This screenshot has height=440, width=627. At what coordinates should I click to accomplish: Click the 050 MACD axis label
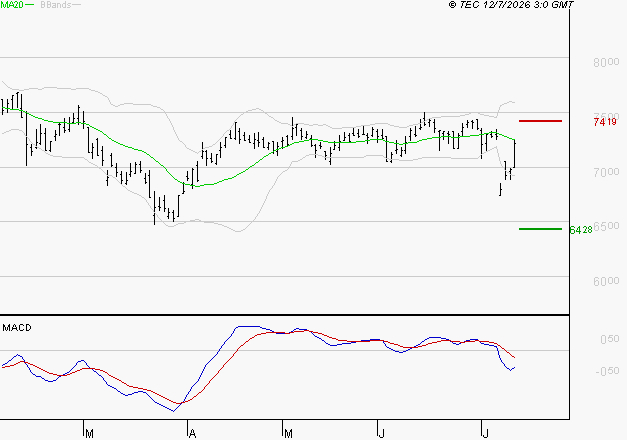tap(609, 339)
